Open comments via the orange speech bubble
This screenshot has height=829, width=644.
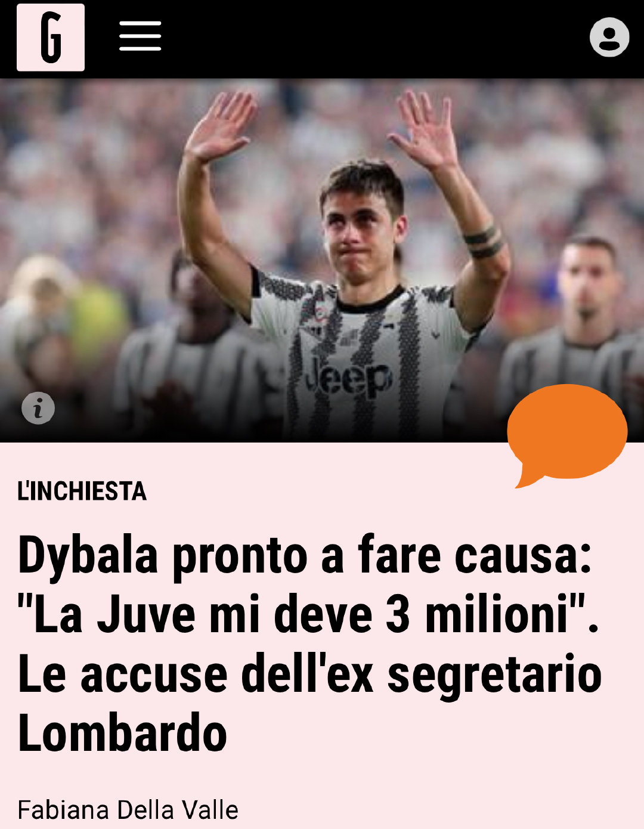coord(566,434)
